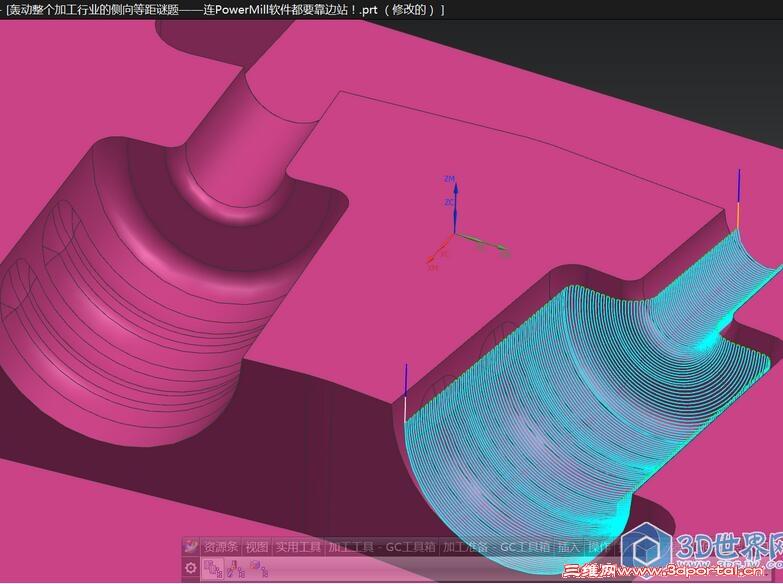Select the 加工工具 - GC工具箱 tab
The width and height of the screenshot is (783, 584).
pyautogui.click(x=382, y=547)
